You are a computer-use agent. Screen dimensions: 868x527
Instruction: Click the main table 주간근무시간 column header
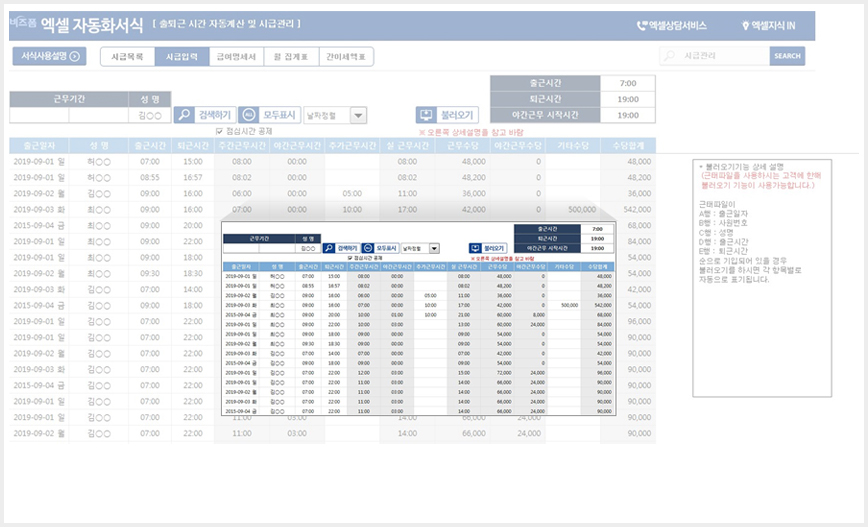[x=242, y=146]
